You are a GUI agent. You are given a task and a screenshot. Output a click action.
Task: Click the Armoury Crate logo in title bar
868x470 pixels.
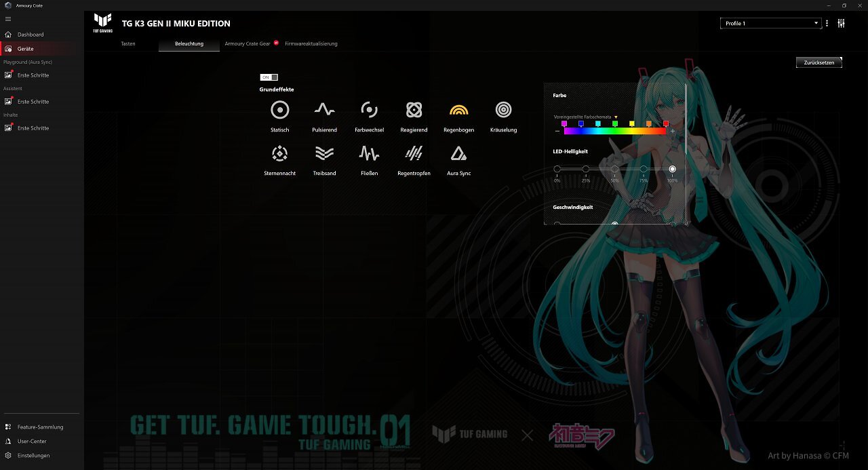click(x=8, y=5)
